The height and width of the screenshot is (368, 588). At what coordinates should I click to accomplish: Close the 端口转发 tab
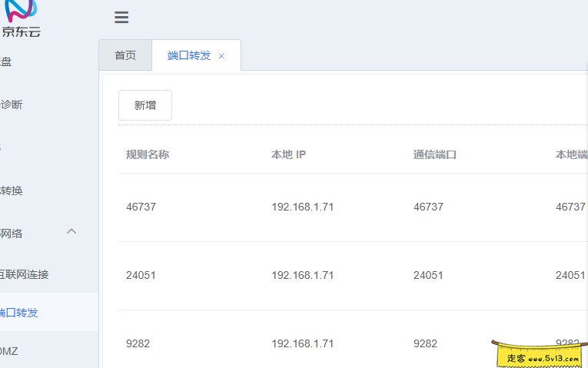221,56
